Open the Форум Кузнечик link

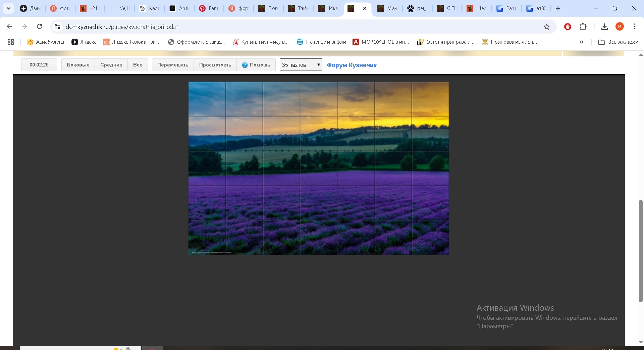point(352,65)
